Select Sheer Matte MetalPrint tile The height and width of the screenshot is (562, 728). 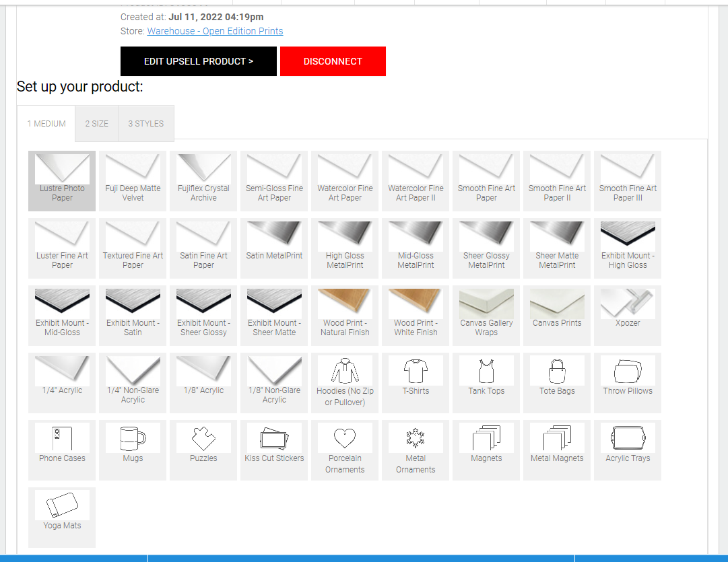coord(557,248)
